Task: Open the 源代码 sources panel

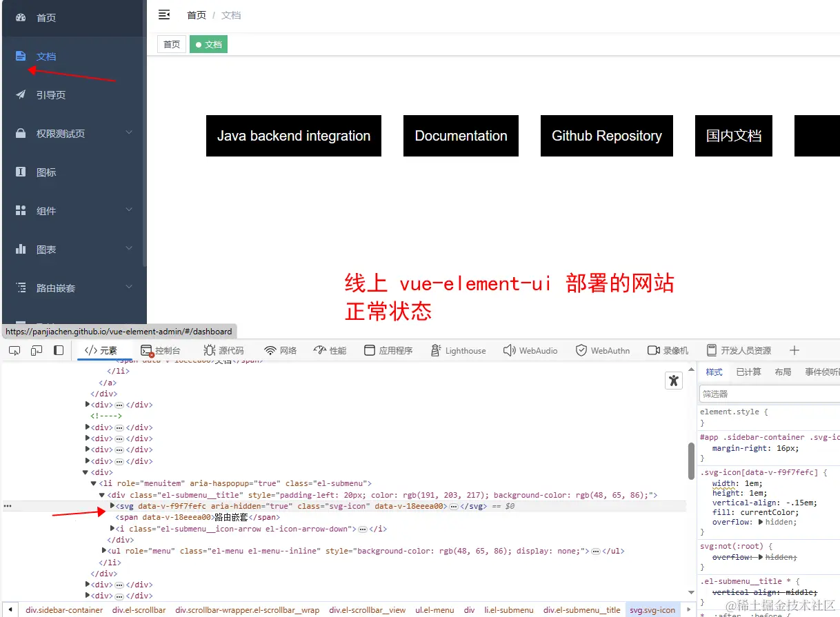Action: [223, 351]
